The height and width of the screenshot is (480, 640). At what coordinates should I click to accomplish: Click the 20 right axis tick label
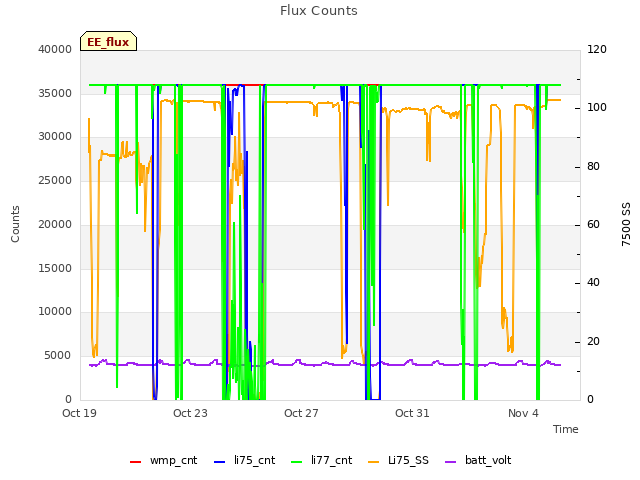coord(593,342)
